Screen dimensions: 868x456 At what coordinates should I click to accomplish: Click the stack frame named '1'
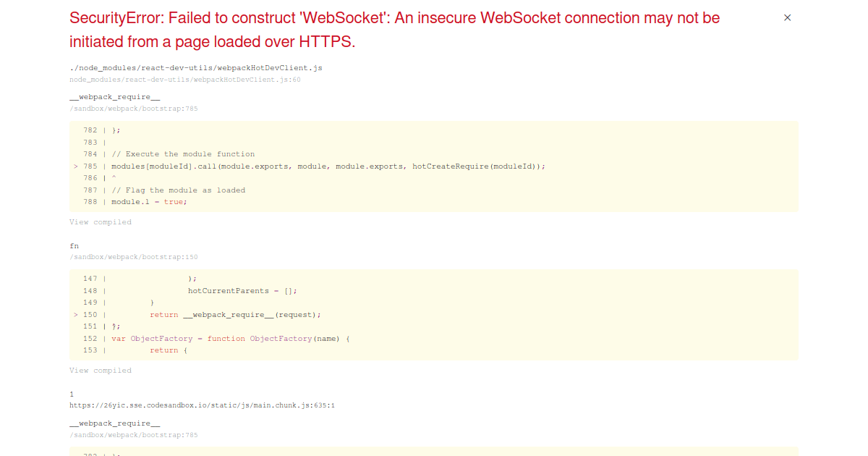tap(72, 394)
